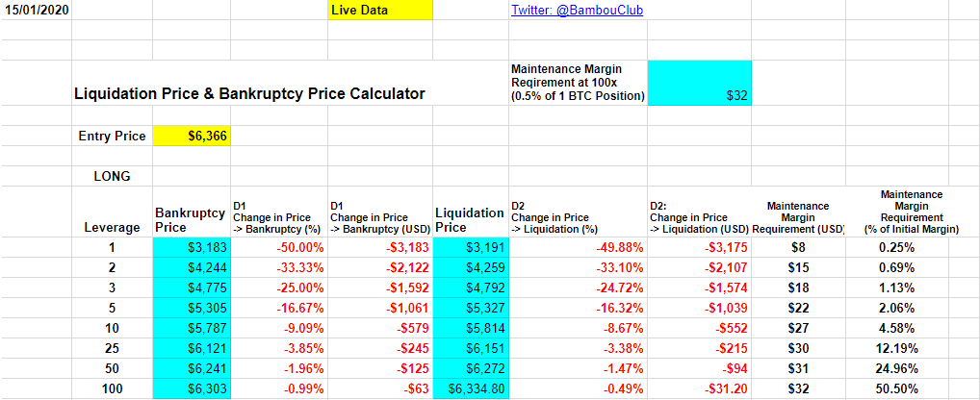Screen dimensions: 980x400
Task: Select bankruptcy price cell $3,183
Action: click(192, 248)
